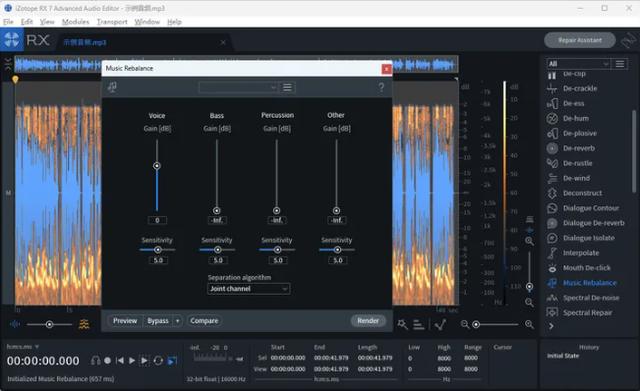This screenshot has height=391, width=640.
Task: Open the File menu
Action: tap(8, 22)
